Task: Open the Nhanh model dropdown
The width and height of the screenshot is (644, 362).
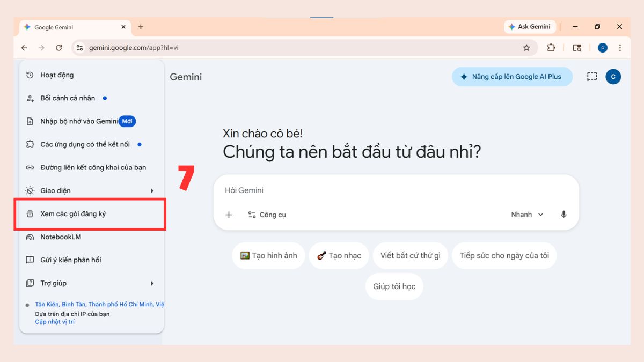Action: (x=527, y=215)
